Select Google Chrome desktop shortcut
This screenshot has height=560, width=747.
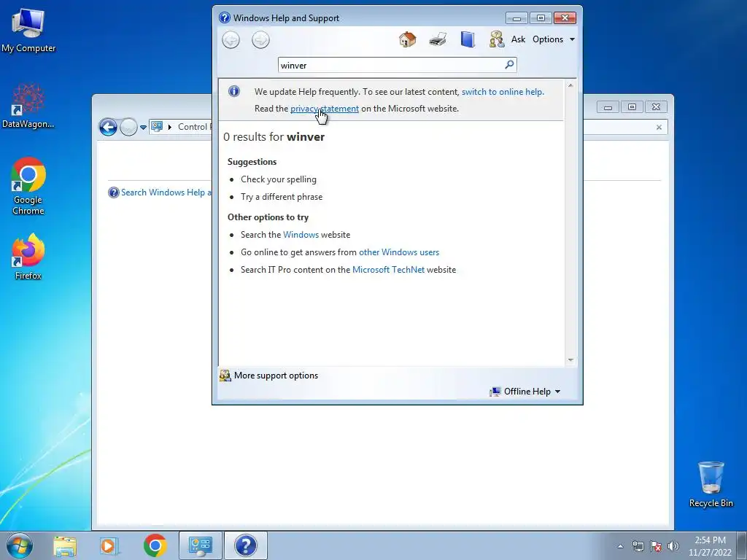pos(28,186)
